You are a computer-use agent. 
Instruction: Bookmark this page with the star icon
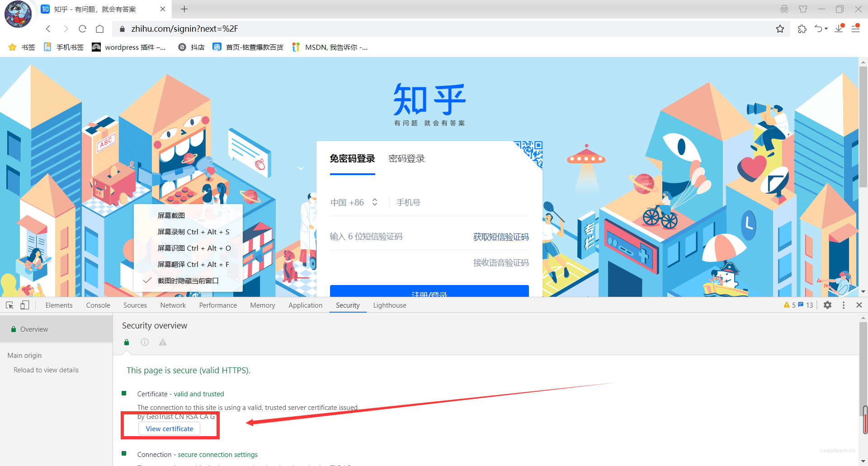pyautogui.click(x=780, y=29)
